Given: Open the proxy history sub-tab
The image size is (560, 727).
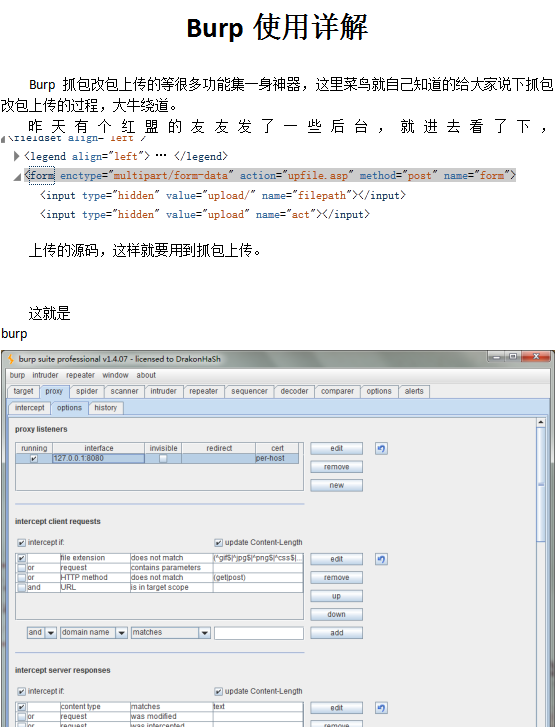Looking at the screenshot, I should click(106, 408).
